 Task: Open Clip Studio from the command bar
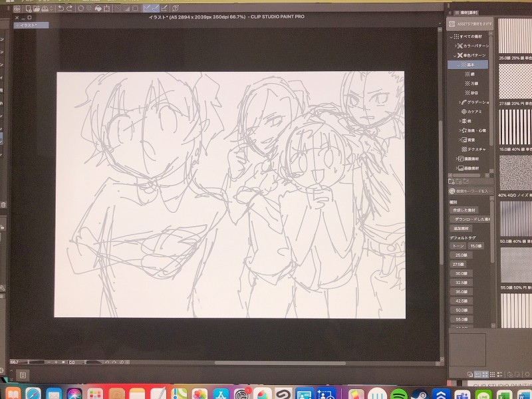pyautogui.click(x=17, y=9)
